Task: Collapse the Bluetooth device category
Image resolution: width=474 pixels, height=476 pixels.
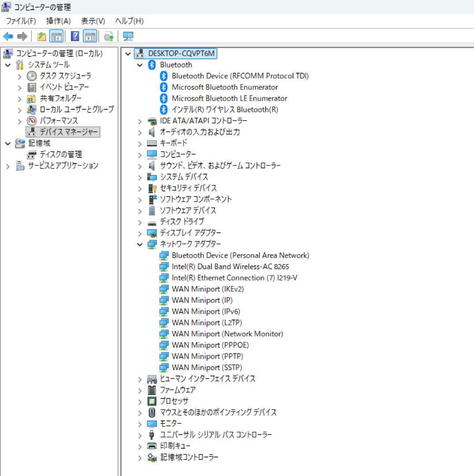Action: tap(141, 65)
